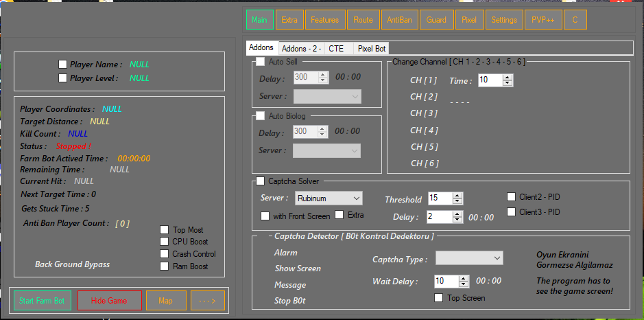Screen dimensions: 644x320
Task: Open the Auto Sell Server dropdown
Action: click(327, 97)
